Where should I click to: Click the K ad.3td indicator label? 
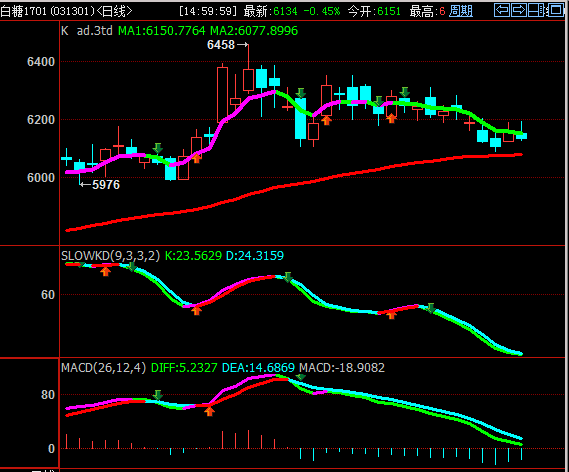click(x=87, y=31)
